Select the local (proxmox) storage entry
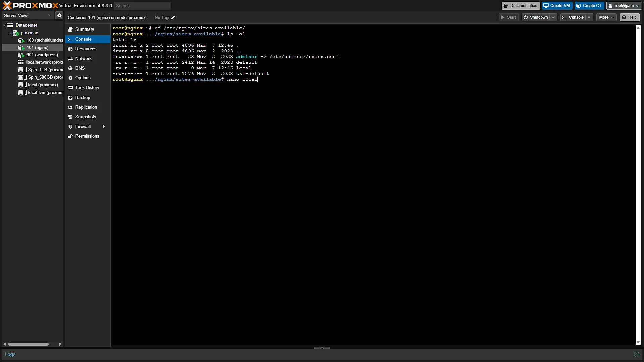Image resolution: width=644 pixels, height=362 pixels. point(38,85)
